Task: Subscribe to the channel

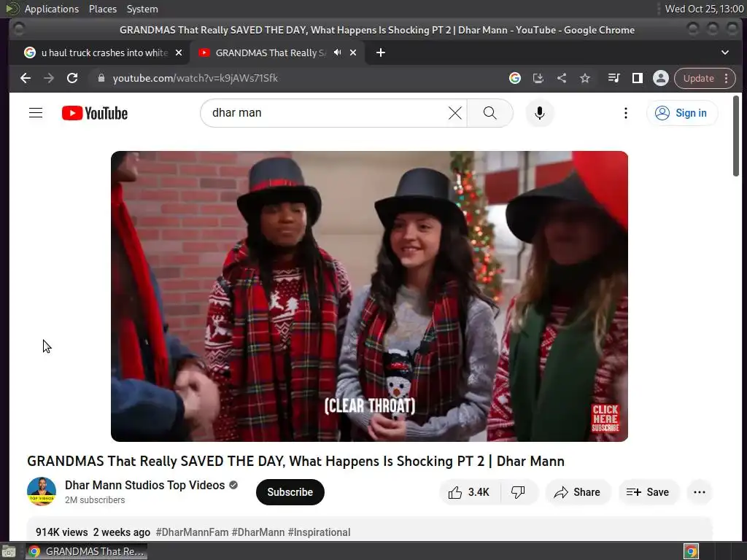Action: click(290, 492)
